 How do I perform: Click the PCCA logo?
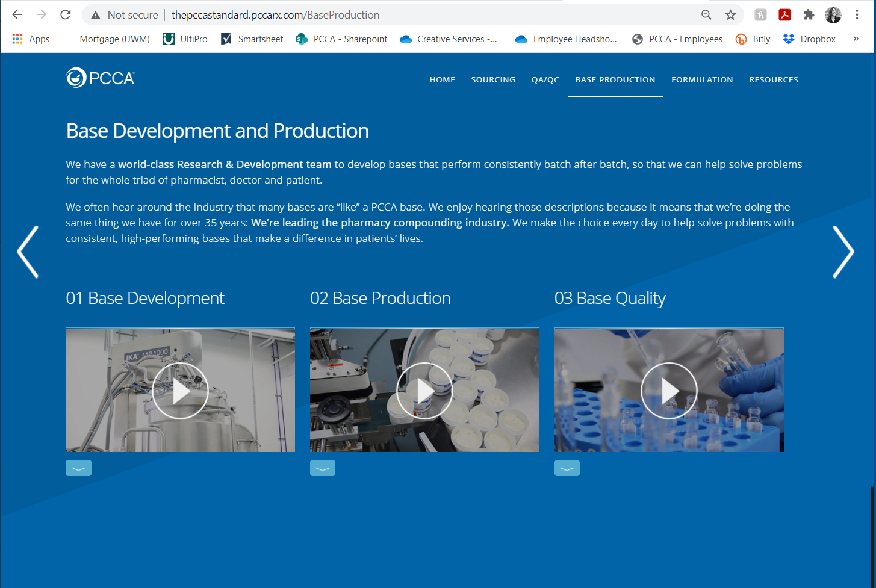pos(101,78)
